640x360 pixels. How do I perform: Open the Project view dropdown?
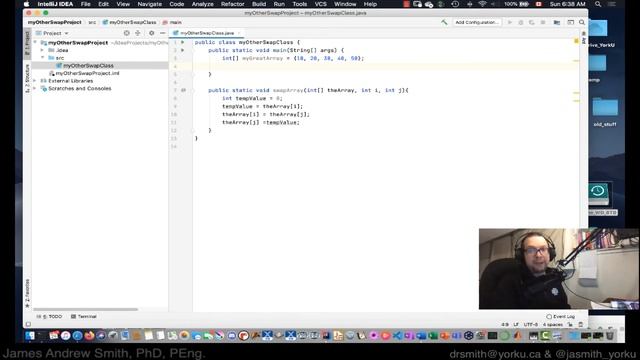(52, 33)
